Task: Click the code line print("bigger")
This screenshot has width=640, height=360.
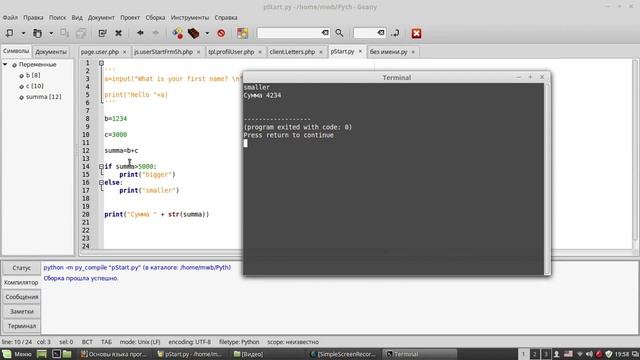Action: (x=147, y=174)
